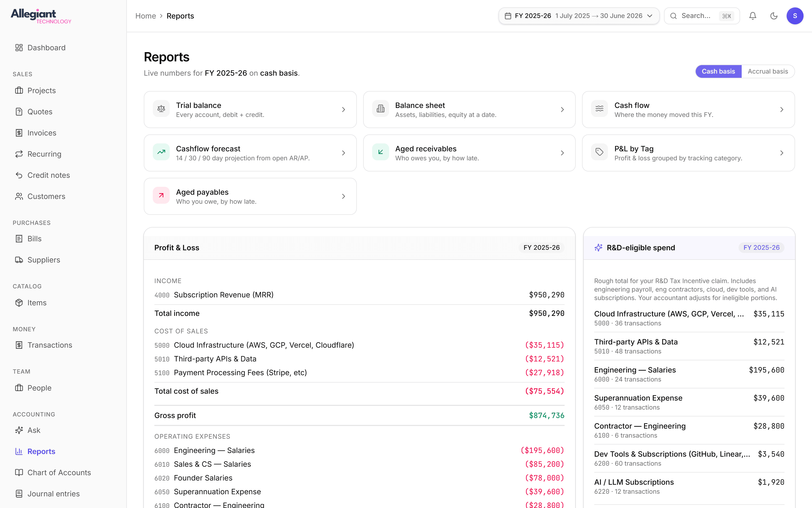Click the Ask sparkle icon
Image resolution: width=812 pixels, height=508 pixels.
(19, 430)
